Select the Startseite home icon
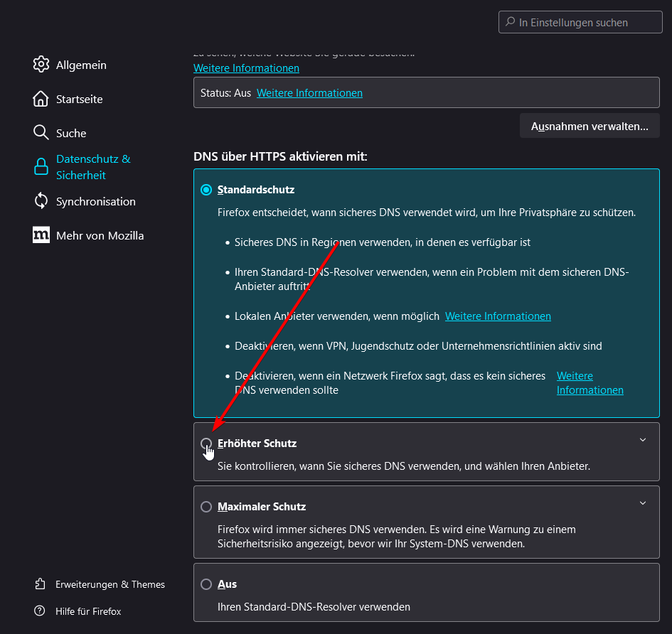 tap(41, 99)
